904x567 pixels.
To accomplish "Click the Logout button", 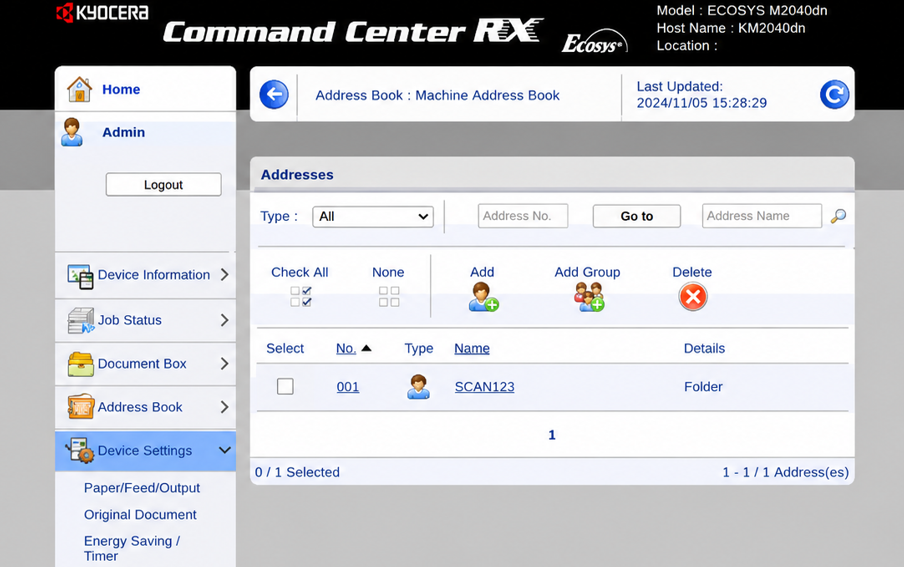I will 164,185.
